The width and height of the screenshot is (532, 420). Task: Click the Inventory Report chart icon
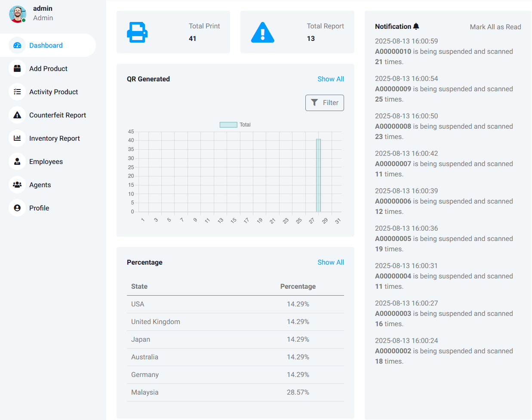[x=17, y=138]
